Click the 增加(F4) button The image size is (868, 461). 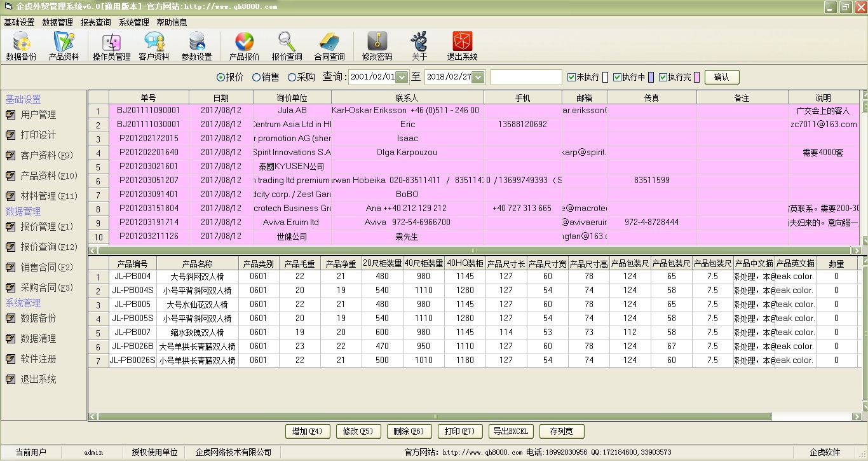point(308,431)
